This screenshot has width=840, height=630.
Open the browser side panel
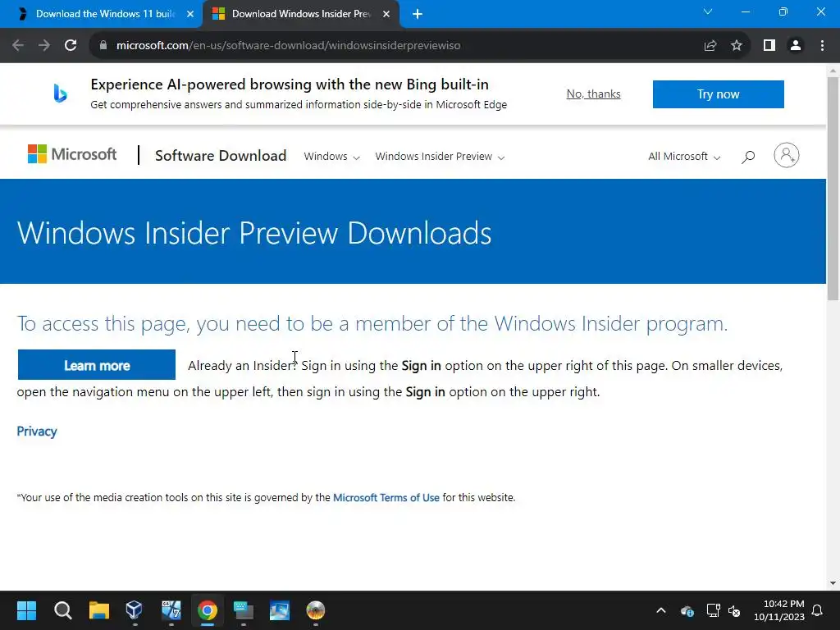tap(769, 46)
